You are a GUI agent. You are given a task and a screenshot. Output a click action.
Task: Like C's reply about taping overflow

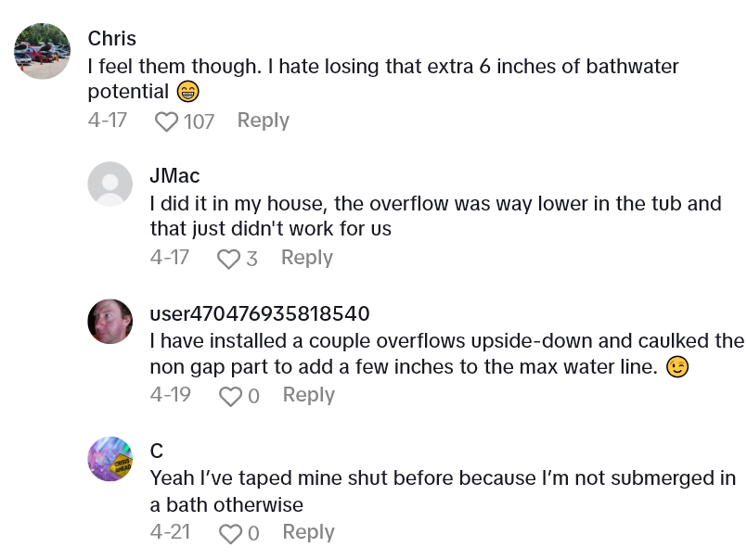coord(230,533)
